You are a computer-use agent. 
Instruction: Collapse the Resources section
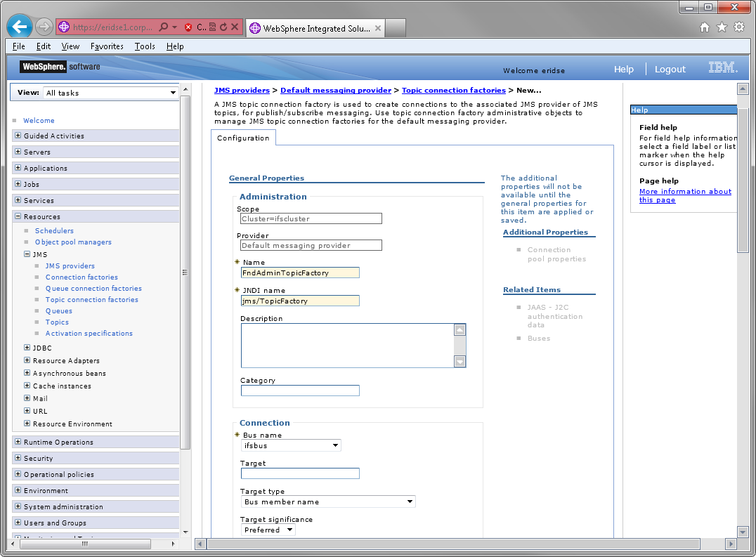(x=18, y=216)
